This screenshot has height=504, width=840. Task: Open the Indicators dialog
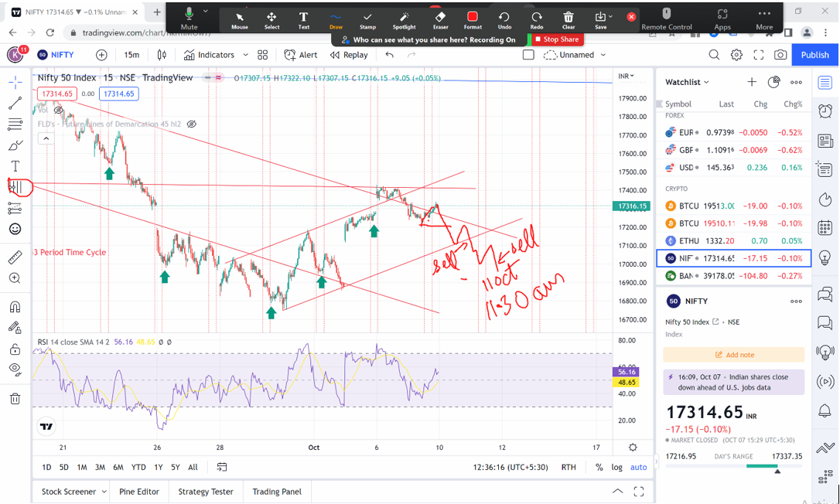pos(208,55)
